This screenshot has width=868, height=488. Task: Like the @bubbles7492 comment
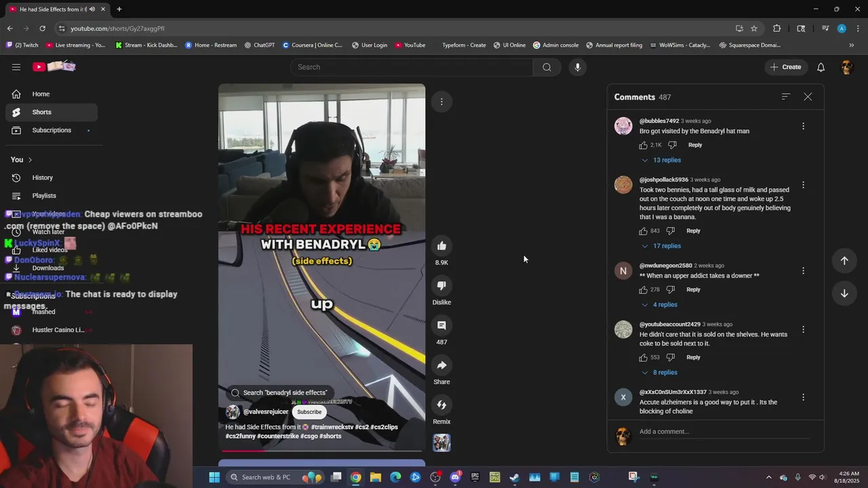pyautogui.click(x=643, y=145)
